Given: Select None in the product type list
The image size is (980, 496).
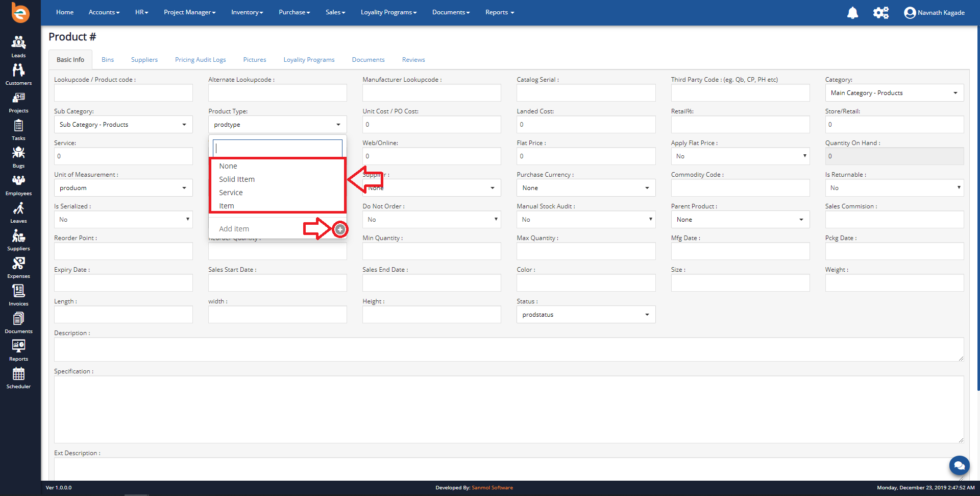Looking at the screenshot, I should (278, 166).
